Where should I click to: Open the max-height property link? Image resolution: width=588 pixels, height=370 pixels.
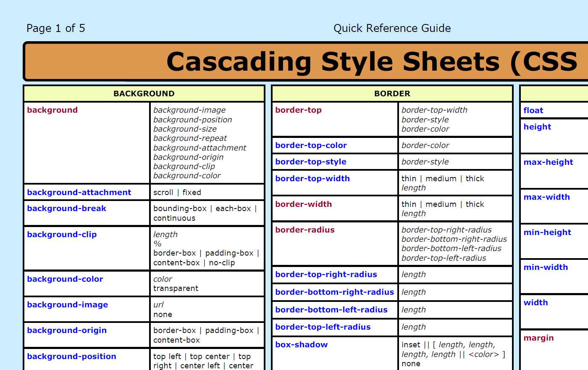(548, 162)
